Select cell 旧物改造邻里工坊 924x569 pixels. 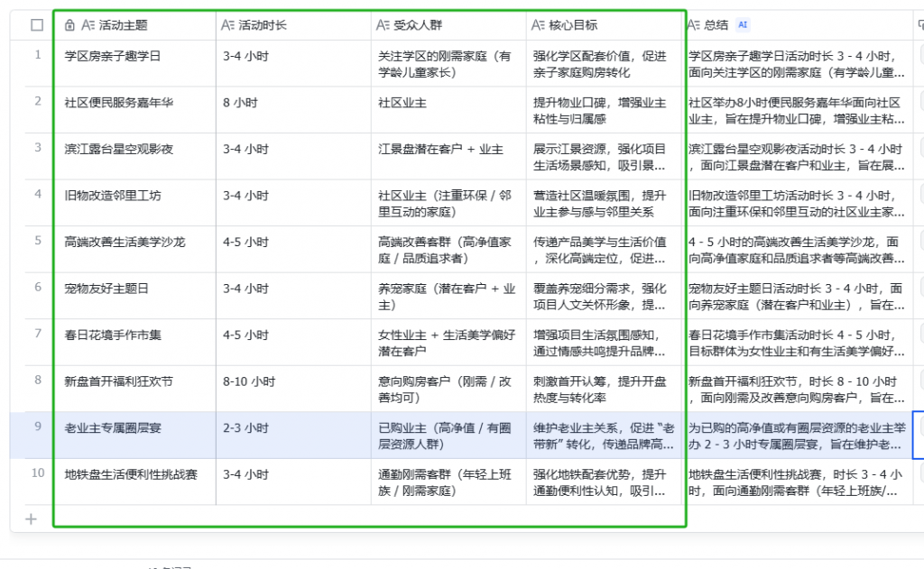click(135, 203)
